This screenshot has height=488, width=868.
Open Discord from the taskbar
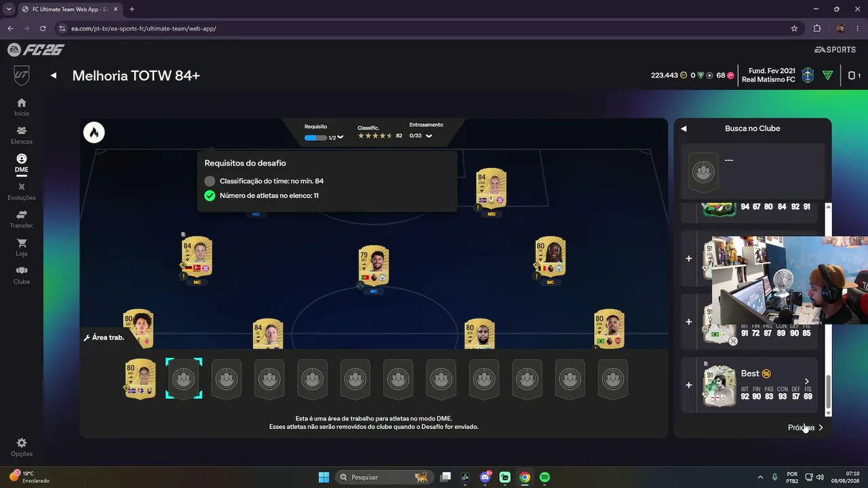click(485, 477)
